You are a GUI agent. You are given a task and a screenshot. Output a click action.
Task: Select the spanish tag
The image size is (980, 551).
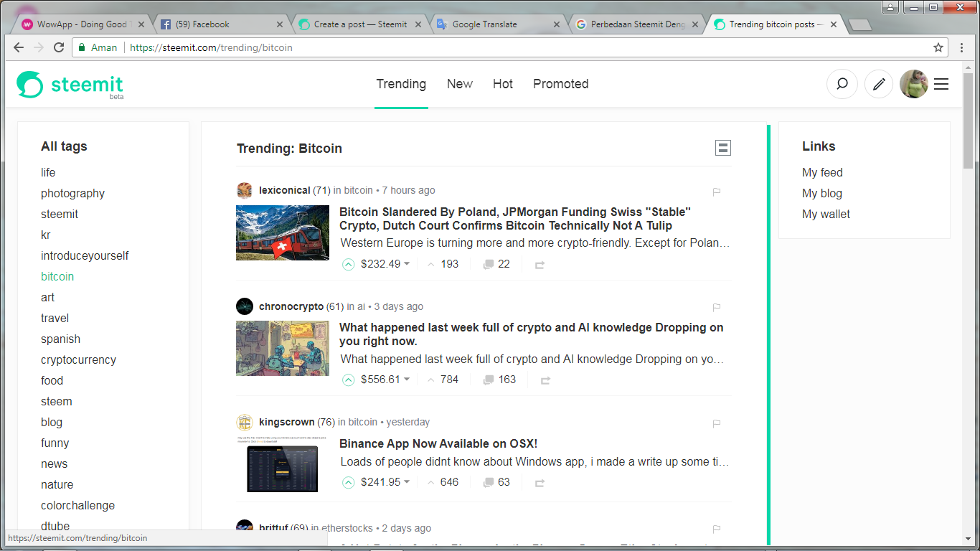tap(60, 339)
